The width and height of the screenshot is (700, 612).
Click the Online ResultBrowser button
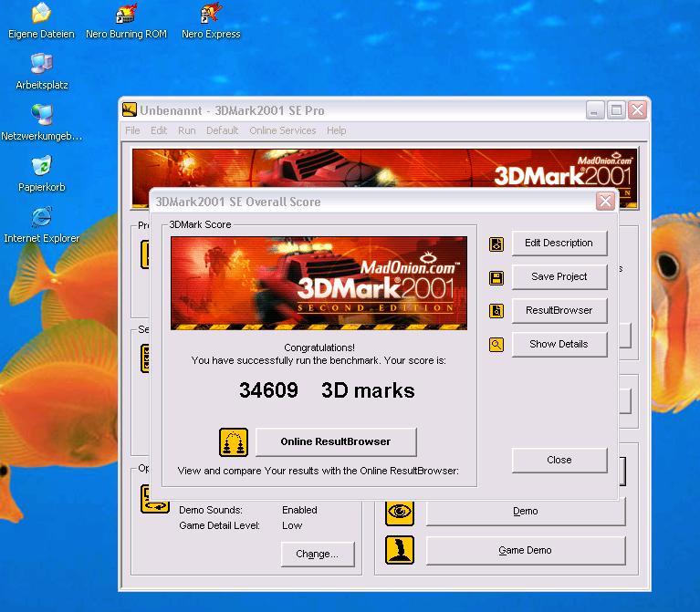336,441
